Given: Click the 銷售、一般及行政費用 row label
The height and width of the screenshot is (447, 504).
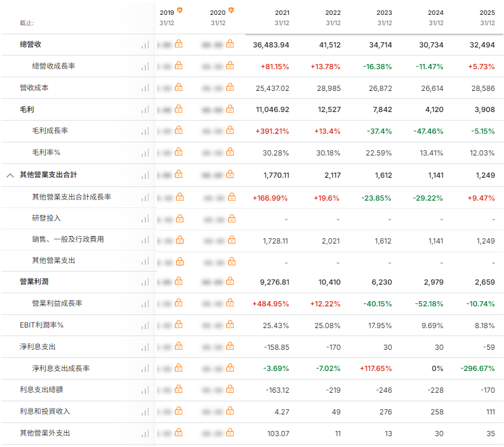Looking at the screenshot, I should coord(68,240).
